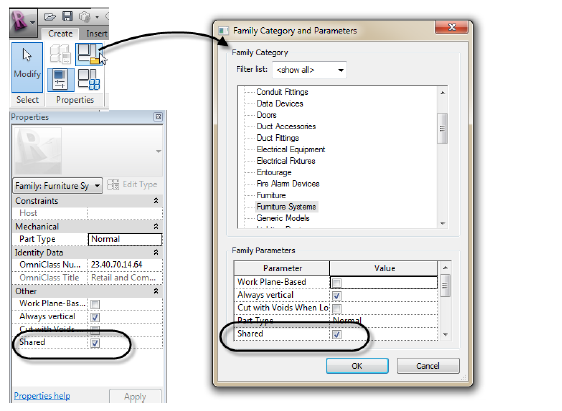Close the Properties palette with its X icon
This screenshot has width=562, height=411.
(158, 116)
